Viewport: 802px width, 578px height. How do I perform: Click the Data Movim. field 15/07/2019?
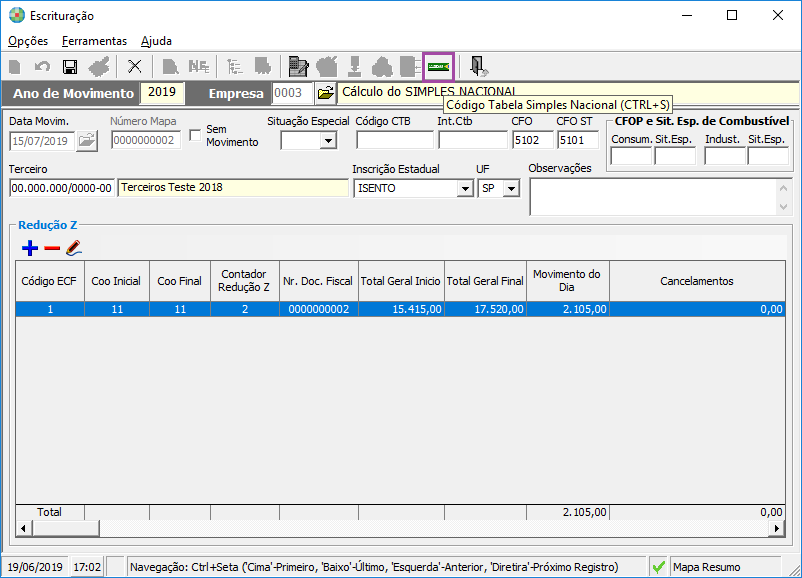coord(42,141)
